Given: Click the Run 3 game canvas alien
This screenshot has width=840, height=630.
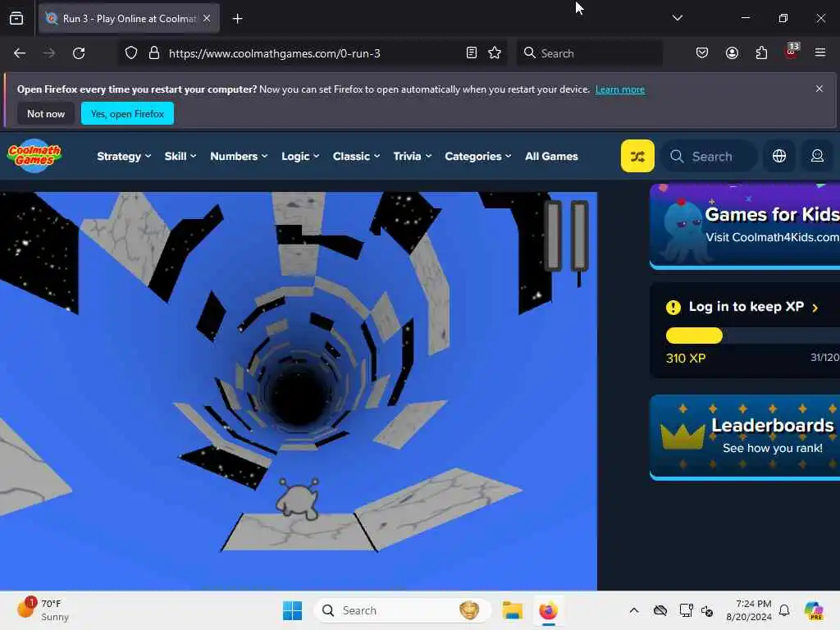Looking at the screenshot, I should tap(298, 498).
